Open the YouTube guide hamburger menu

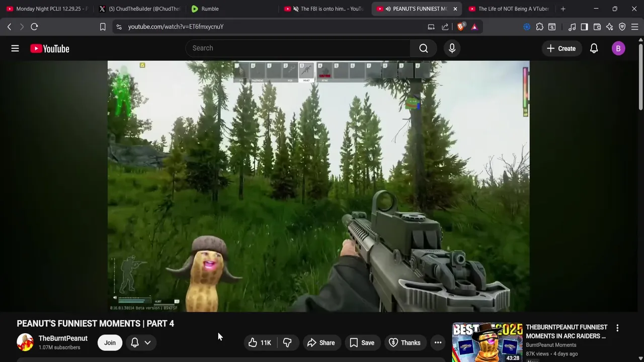coord(15,48)
